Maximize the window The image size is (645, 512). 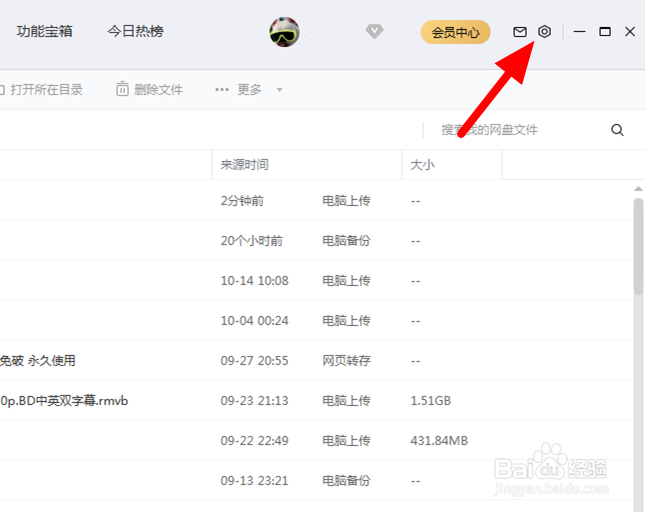[605, 31]
